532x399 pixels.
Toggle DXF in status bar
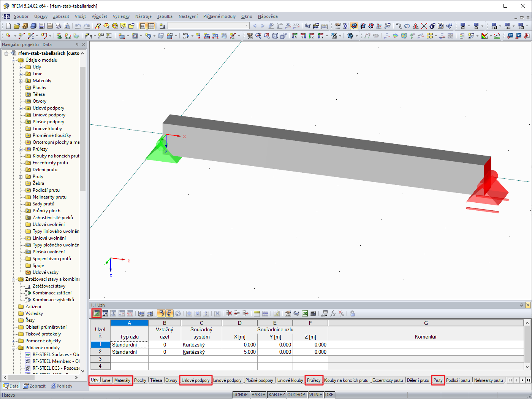[x=329, y=395]
